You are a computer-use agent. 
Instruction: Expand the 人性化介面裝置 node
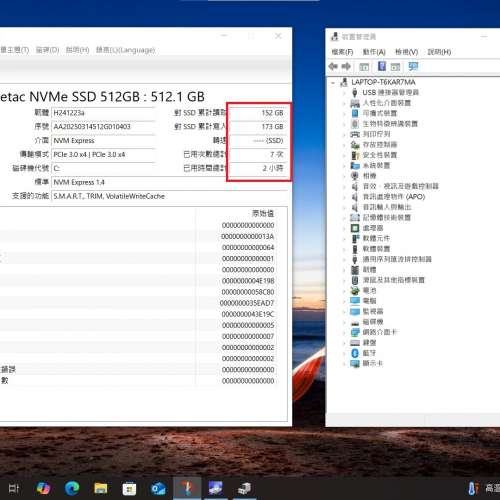tap(344, 103)
